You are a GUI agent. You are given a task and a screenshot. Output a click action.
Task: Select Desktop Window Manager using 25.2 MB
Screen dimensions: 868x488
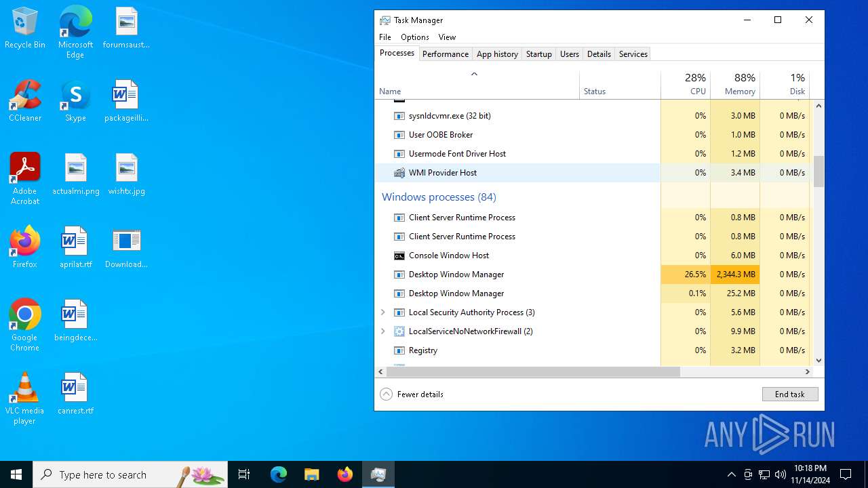coord(593,293)
